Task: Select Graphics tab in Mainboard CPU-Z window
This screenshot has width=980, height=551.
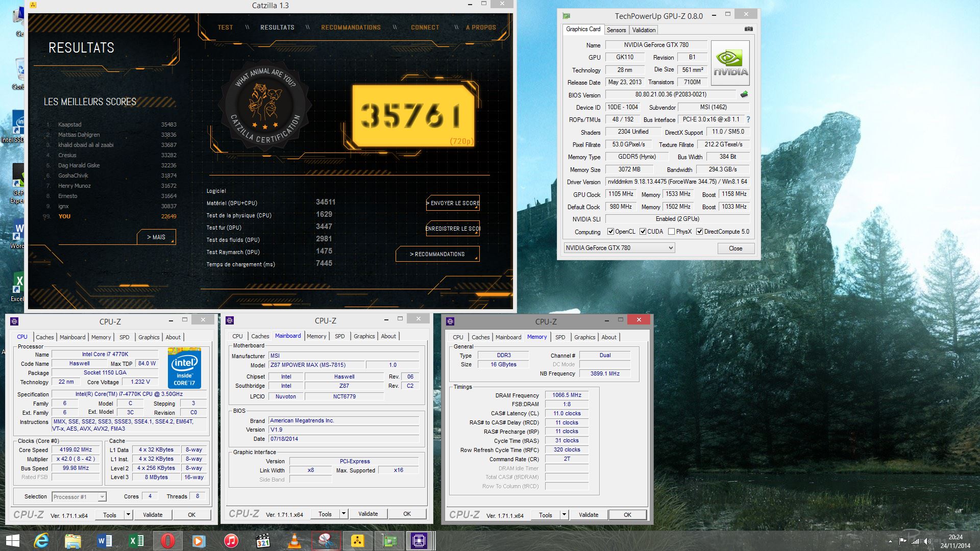Action: [364, 336]
